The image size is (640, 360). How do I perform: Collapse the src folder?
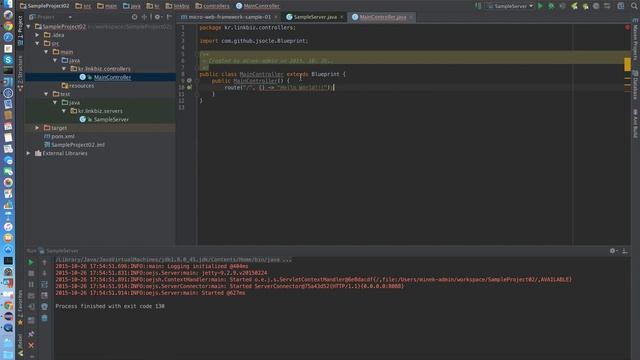(x=38, y=43)
